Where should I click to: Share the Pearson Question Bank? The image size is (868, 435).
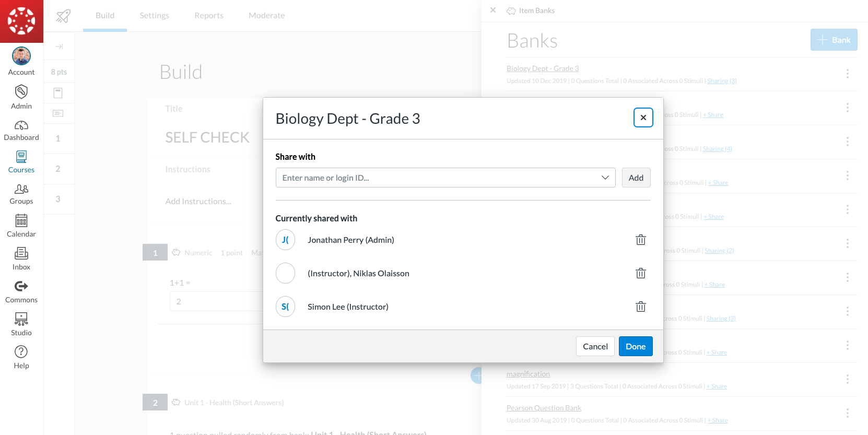(718, 420)
